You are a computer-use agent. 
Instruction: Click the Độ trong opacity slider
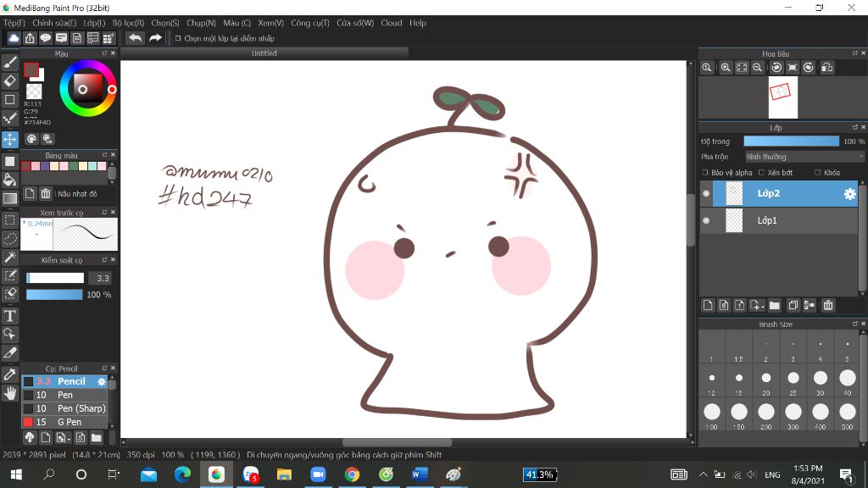pos(791,141)
